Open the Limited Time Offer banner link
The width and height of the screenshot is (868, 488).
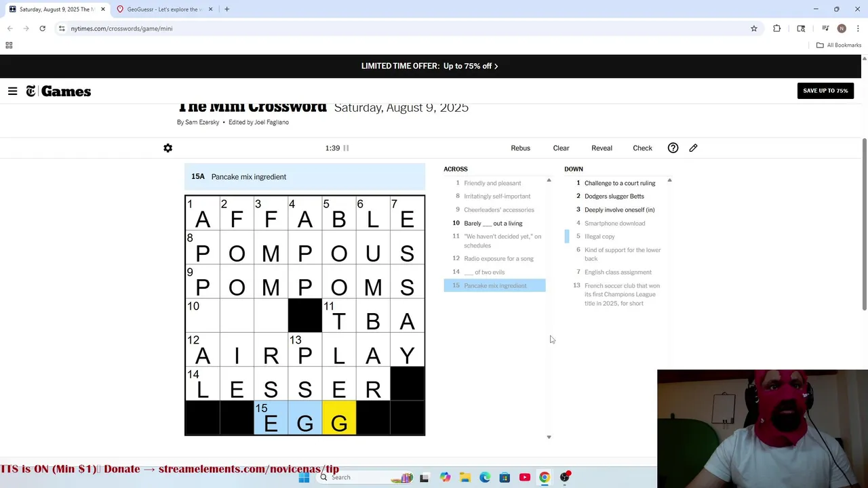click(x=429, y=66)
